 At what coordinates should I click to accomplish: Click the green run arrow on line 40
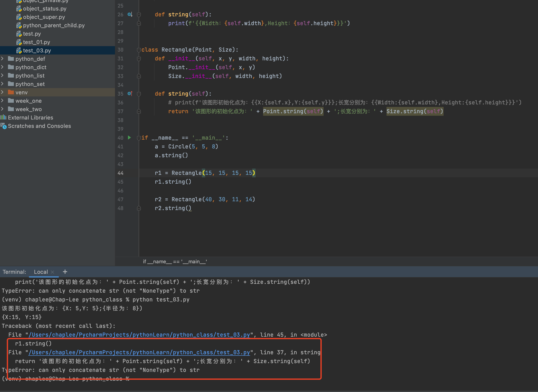point(129,138)
